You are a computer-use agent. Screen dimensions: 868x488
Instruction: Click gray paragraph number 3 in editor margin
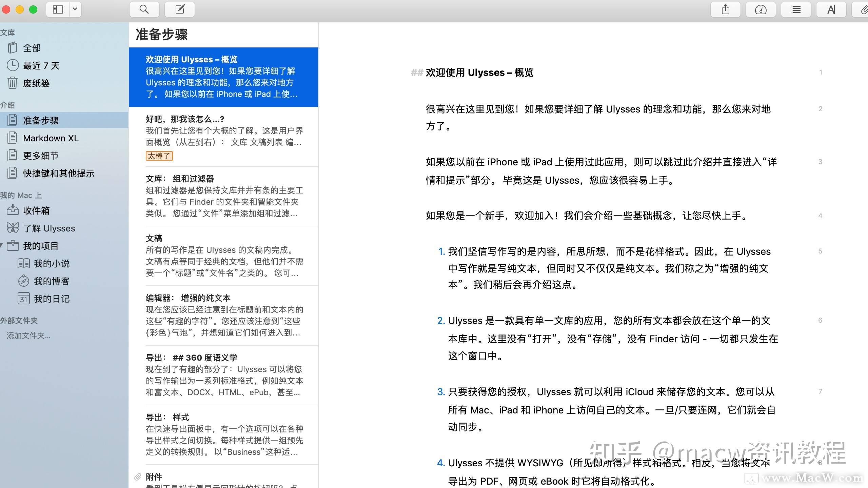pyautogui.click(x=820, y=162)
